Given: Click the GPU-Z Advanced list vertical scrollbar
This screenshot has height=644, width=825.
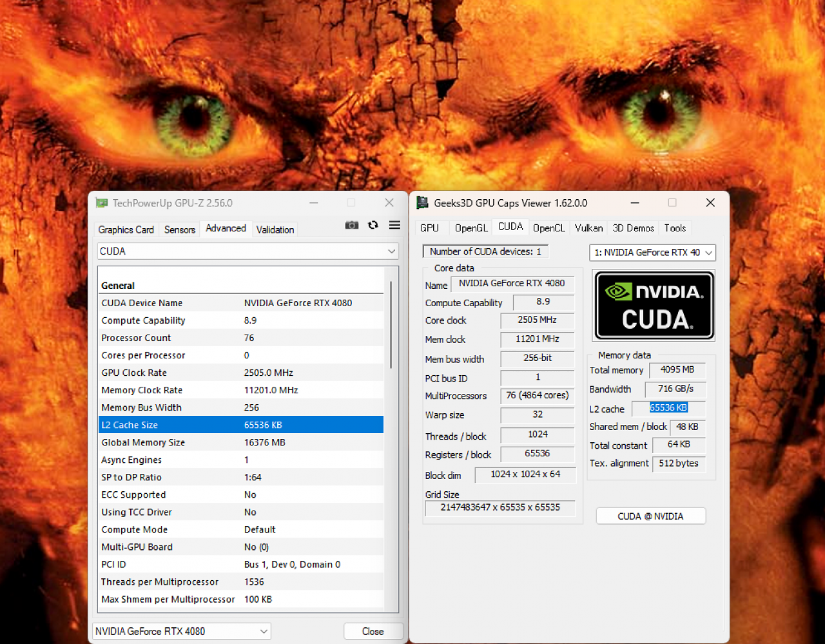Looking at the screenshot, I should coord(391,326).
